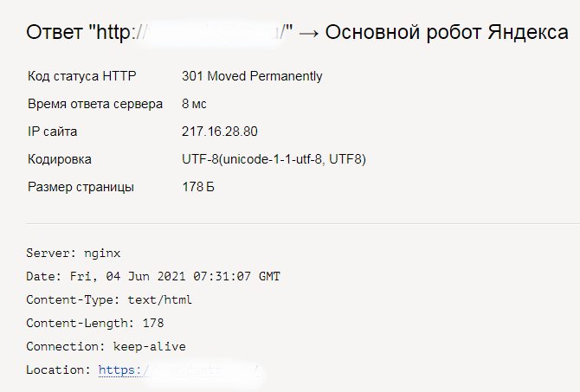The height and width of the screenshot is (392, 580).
Task: Click the 'Время ответа сервера' label
Action: [x=95, y=104]
